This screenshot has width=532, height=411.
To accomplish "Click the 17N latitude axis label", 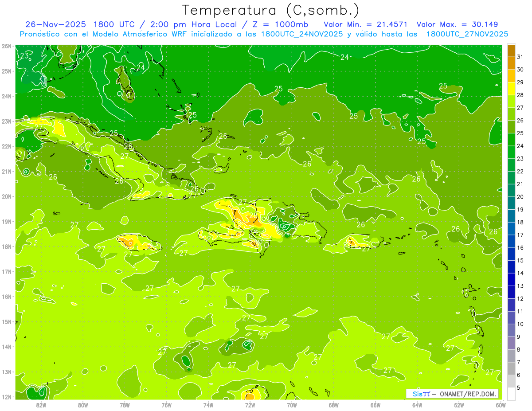I will [6, 272].
